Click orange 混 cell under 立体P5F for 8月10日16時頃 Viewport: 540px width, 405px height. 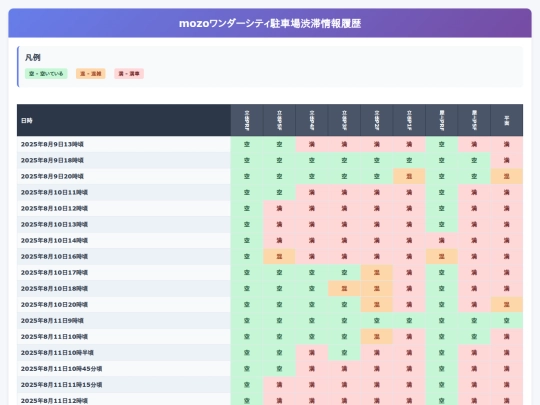coord(279,257)
